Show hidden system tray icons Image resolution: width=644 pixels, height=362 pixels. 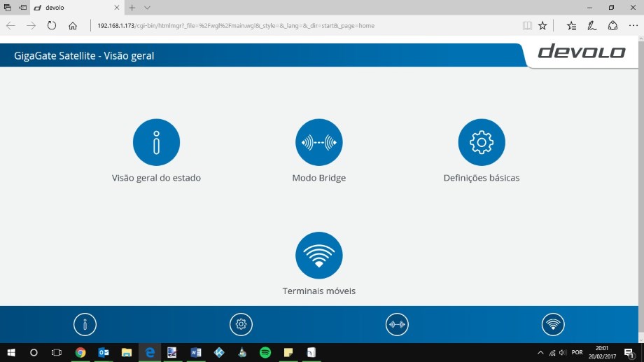point(540,352)
